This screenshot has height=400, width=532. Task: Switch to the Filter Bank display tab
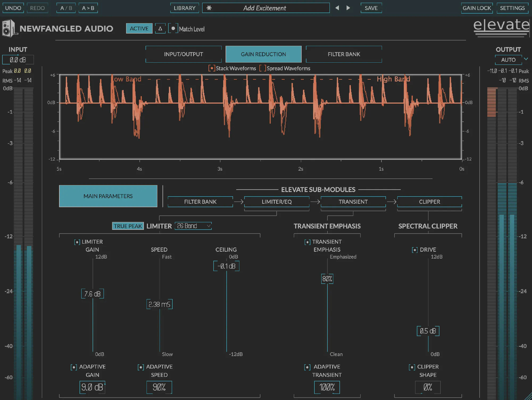344,54
